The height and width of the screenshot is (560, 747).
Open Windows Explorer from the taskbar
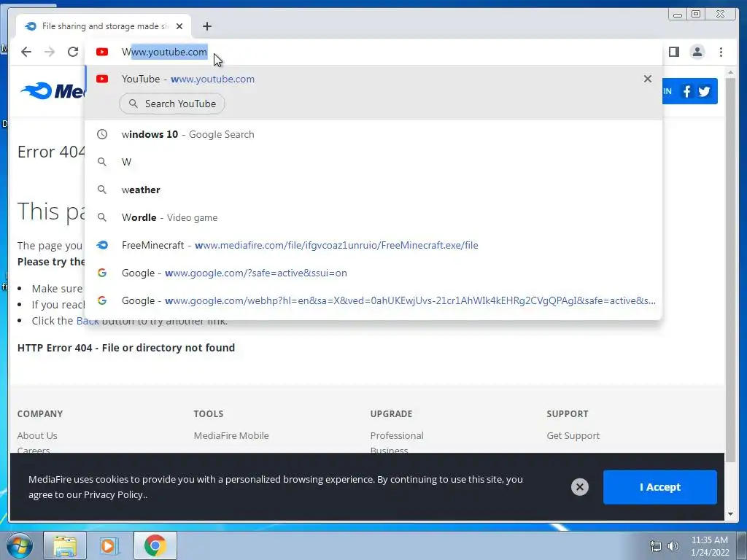point(65,545)
